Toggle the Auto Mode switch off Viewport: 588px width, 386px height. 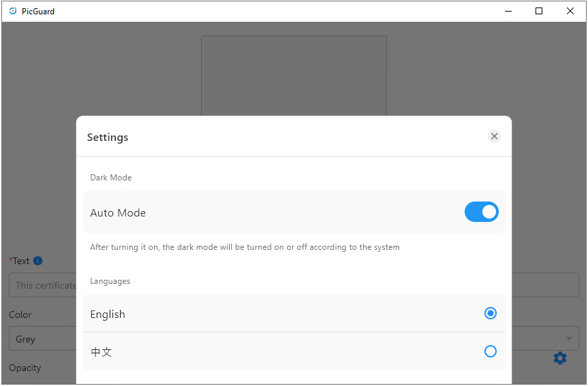click(x=482, y=212)
